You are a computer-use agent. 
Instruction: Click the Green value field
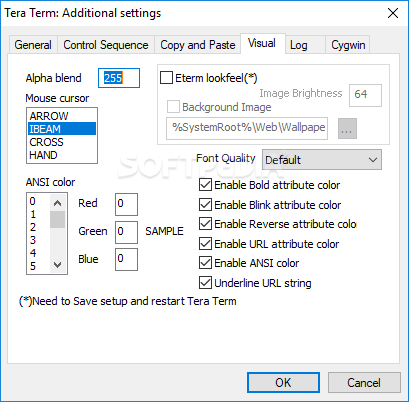pyautogui.click(x=126, y=232)
